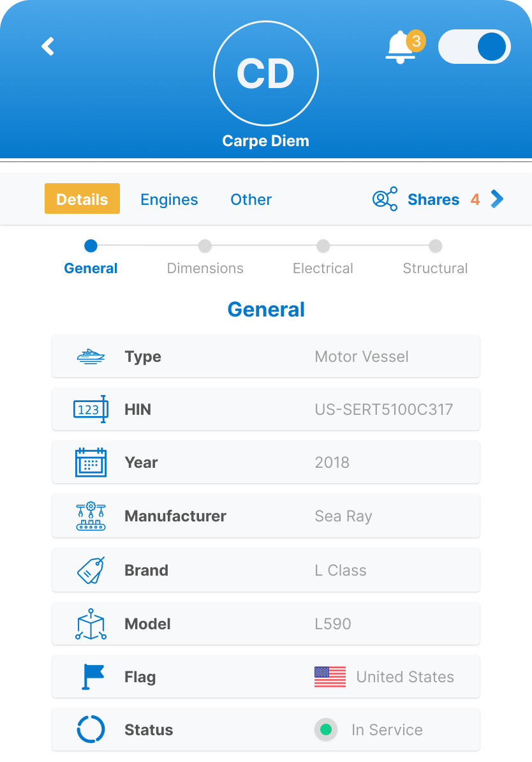Click the HIN number plate icon
The width and height of the screenshot is (532, 762).
(x=91, y=409)
